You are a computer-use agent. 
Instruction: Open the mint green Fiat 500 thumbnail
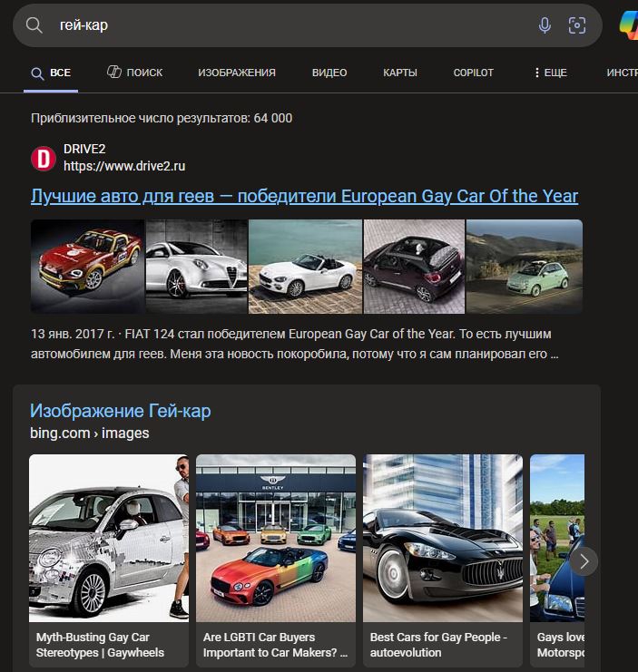click(525, 267)
